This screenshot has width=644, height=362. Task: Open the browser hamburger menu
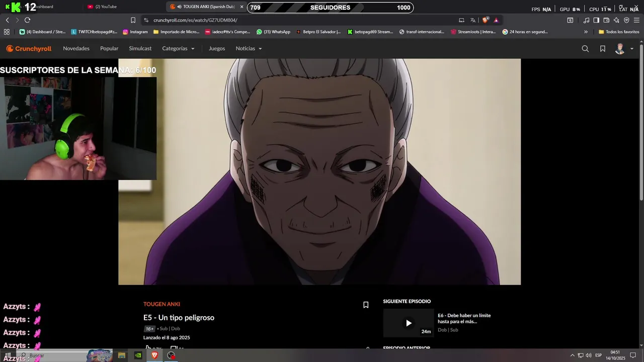coord(637,20)
